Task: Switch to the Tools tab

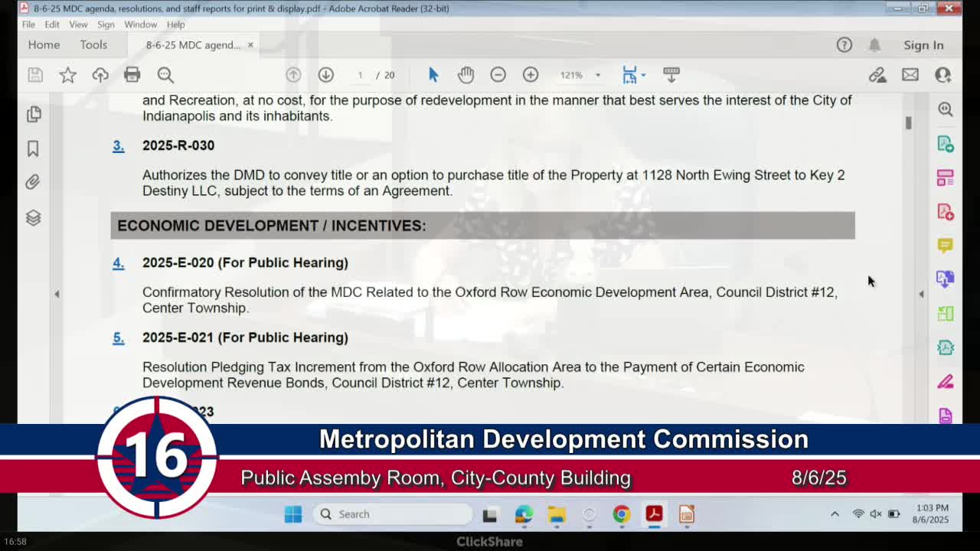Action: [x=93, y=45]
